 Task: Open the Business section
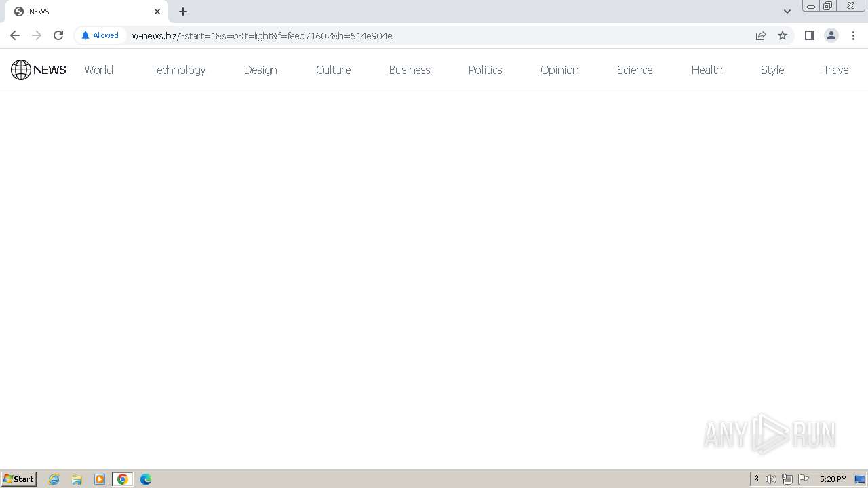[x=410, y=70]
